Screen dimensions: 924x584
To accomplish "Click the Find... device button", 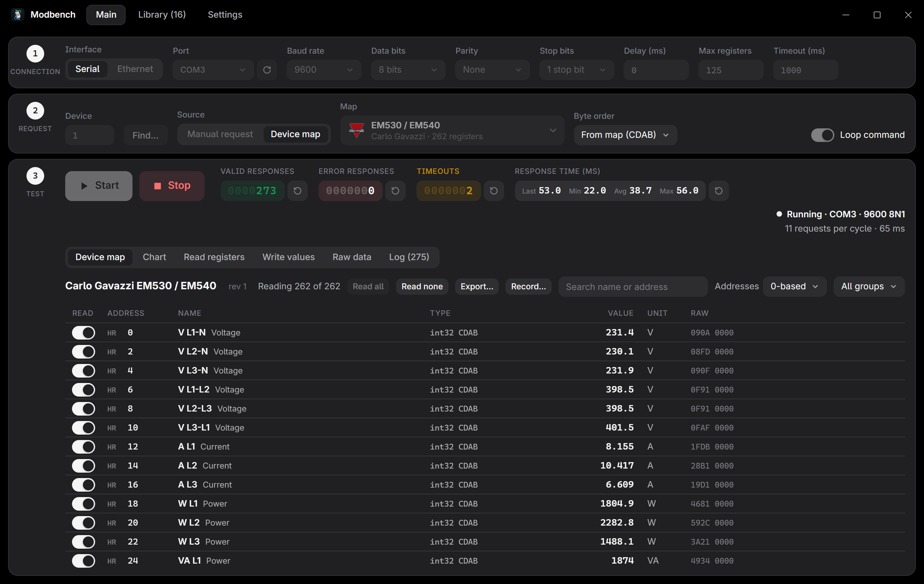I will click(145, 135).
